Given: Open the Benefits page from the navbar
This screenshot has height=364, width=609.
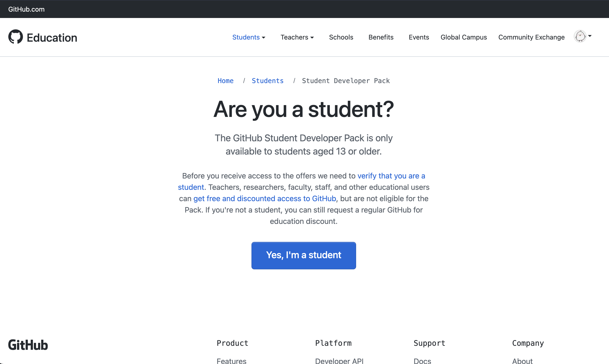Looking at the screenshot, I should click(381, 37).
